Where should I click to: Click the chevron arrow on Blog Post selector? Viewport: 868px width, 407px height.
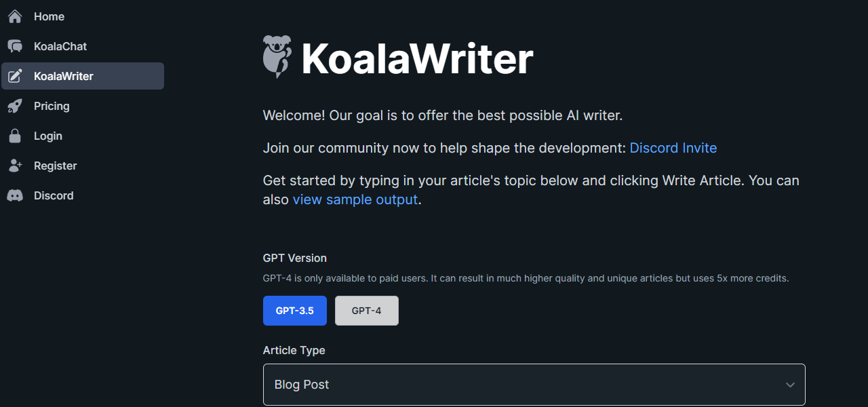pyautogui.click(x=790, y=385)
